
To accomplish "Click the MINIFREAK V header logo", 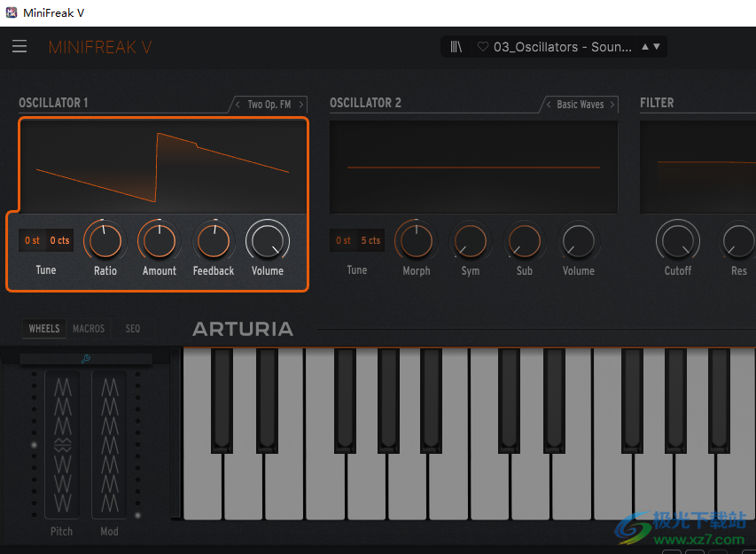I will 99,46.
